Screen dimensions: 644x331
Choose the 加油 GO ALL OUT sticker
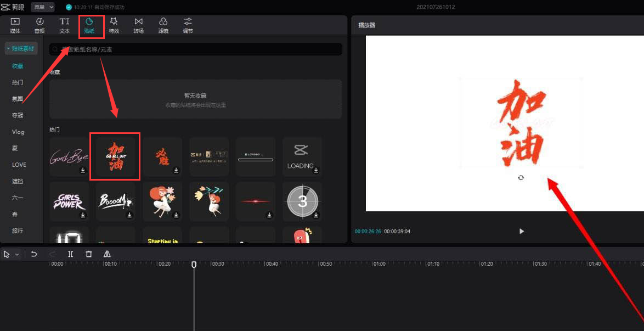tap(115, 156)
